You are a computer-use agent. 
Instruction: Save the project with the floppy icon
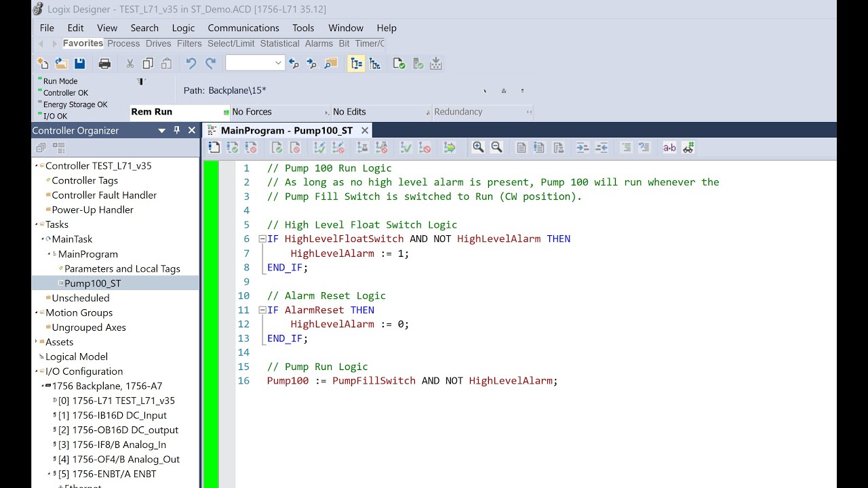coord(80,63)
